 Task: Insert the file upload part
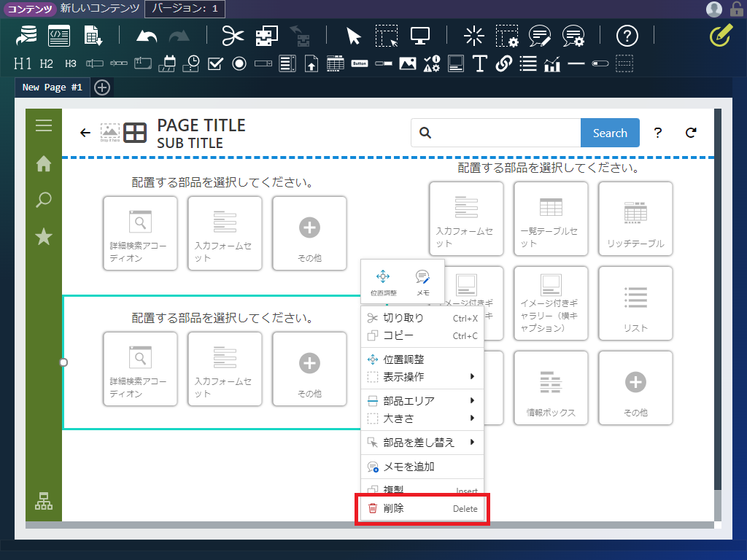pos(311,63)
